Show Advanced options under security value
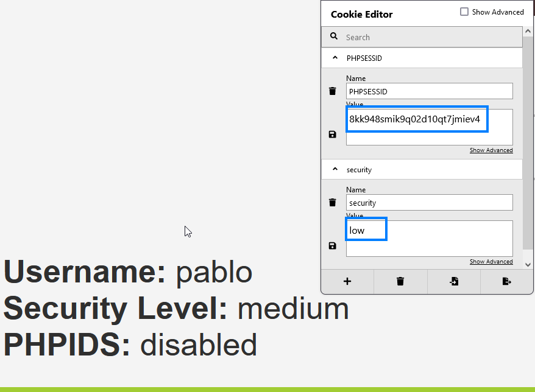 [x=491, y=262]
